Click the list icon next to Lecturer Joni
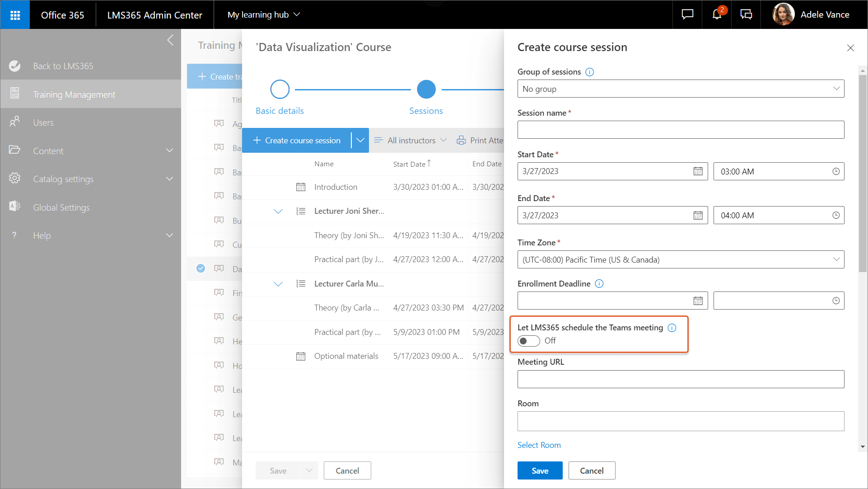This screenshot has height=489, width=868. click(301, 211)
